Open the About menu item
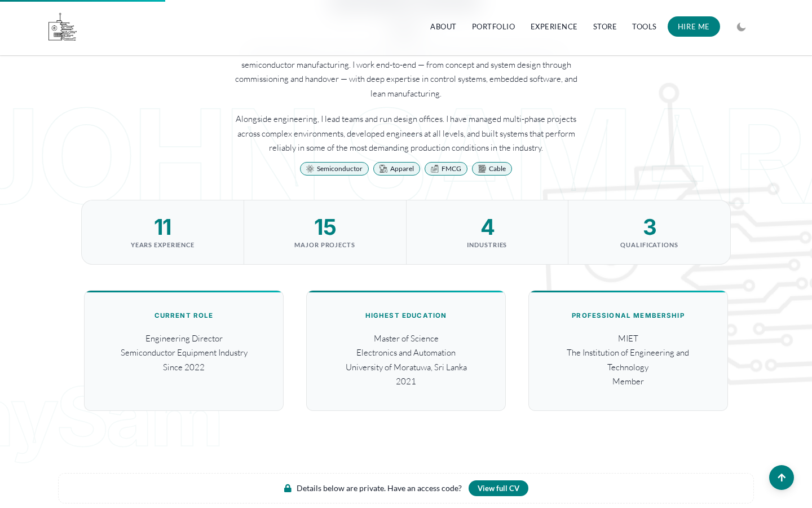 [443, 27]
